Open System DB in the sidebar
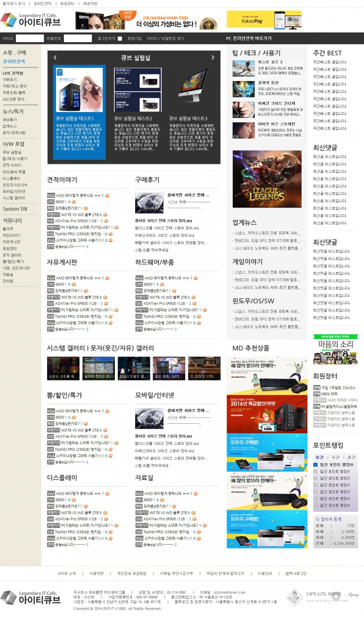Image resolution: width=364 pixels, height=622 pixels. tap(15, 209)
